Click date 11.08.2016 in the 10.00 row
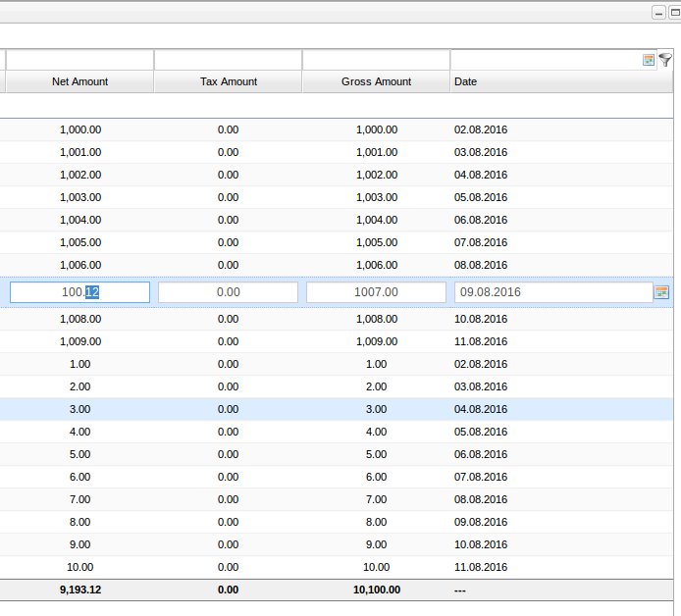This screenshot has height=616, width=681. tap(481, 567)
